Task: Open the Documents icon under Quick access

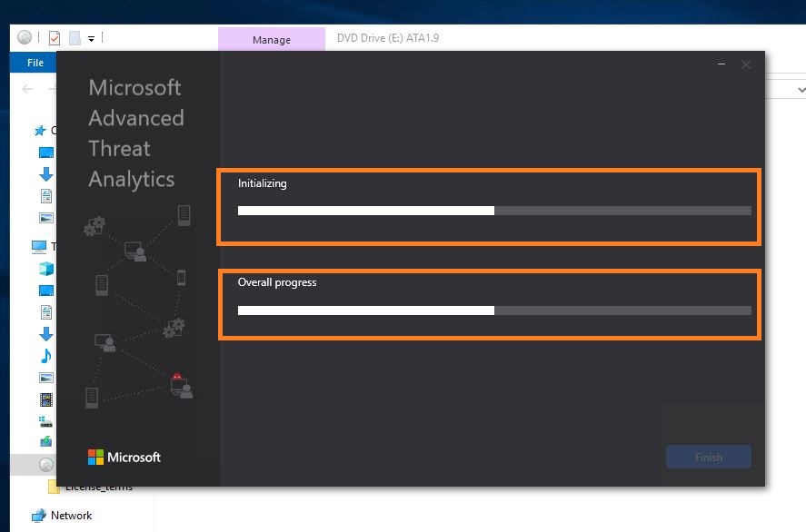Action: [x=46, y=196]
